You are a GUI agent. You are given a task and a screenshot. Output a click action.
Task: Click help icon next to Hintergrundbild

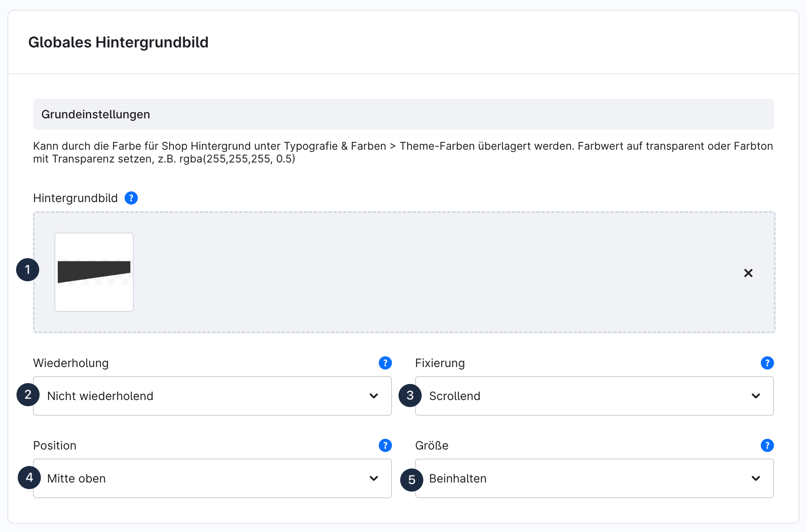click(x=131, y=198)
